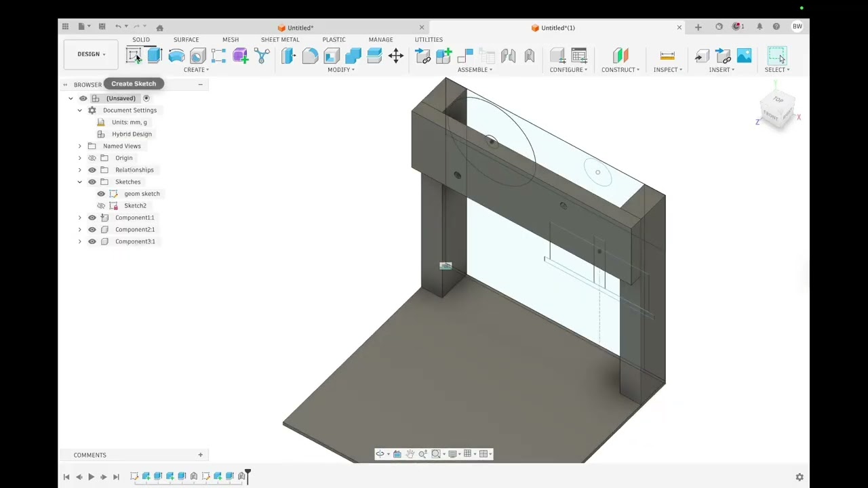The height and width of the screenshot is (488, 868).
Task: Jump to timeline beginning
Action: (x=66, y=477)
